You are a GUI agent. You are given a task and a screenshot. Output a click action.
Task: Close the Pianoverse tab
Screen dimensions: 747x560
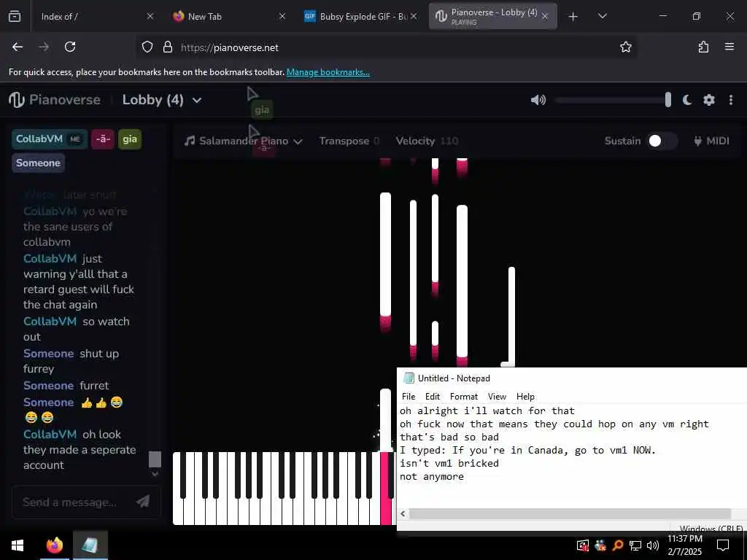tap(545, 16)
